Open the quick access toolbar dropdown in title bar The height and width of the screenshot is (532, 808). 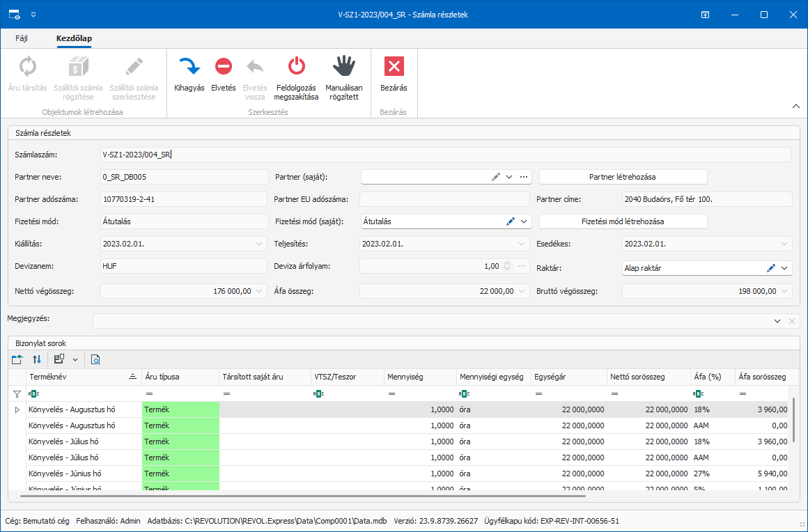coord(33,15)
